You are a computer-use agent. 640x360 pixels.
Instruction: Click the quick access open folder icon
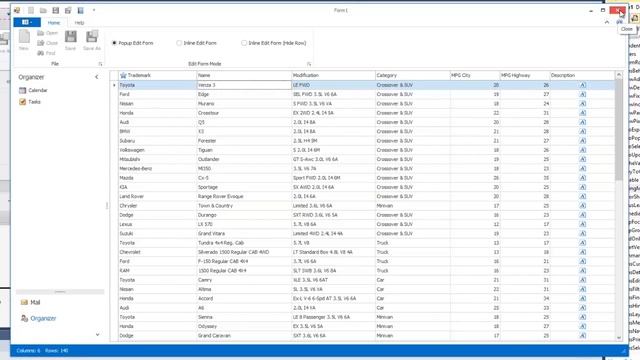pyautogui.click(x=43, y=10)
